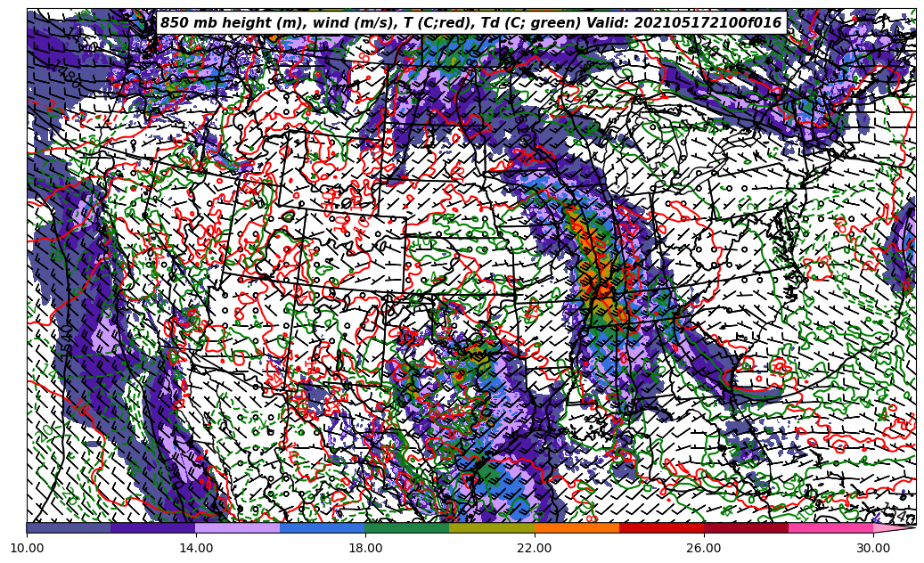Click the dark purple 12–14 colorbar segment

153,527
